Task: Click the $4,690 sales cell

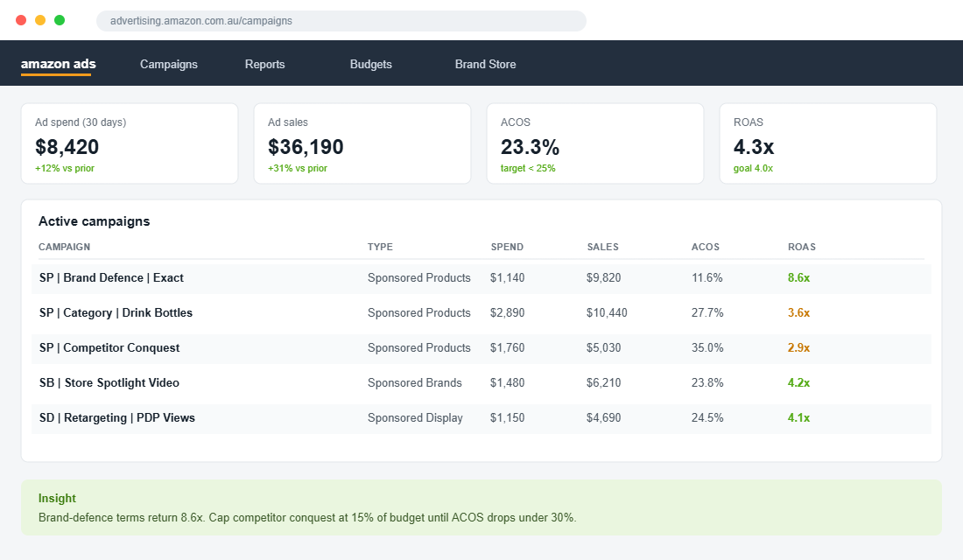Action: 604,417
